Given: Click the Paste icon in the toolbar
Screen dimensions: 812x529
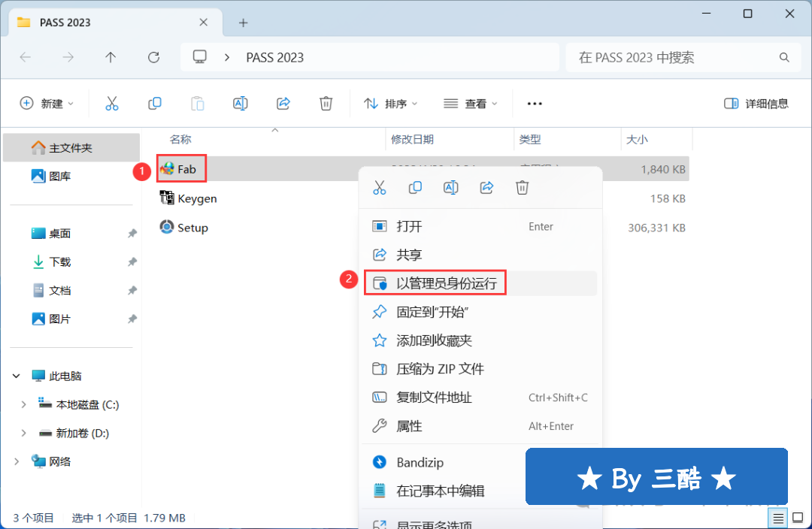Looking at the screenshot, I should pyautogui.click(x=197, y=104).
